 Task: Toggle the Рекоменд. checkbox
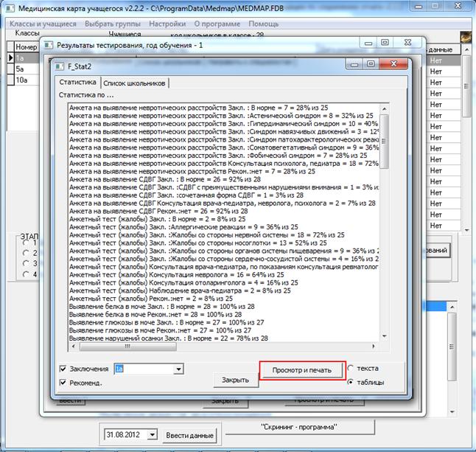click(x=63, y=382)
